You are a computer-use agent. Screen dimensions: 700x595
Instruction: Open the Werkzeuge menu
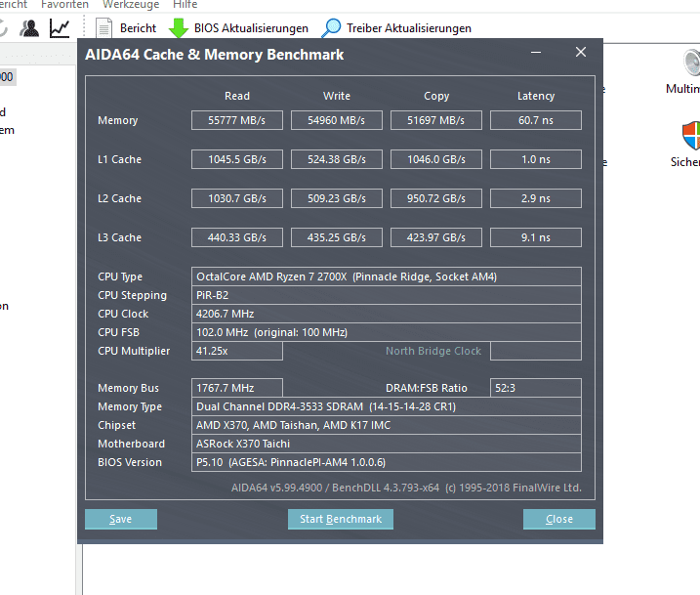(131, 5)
